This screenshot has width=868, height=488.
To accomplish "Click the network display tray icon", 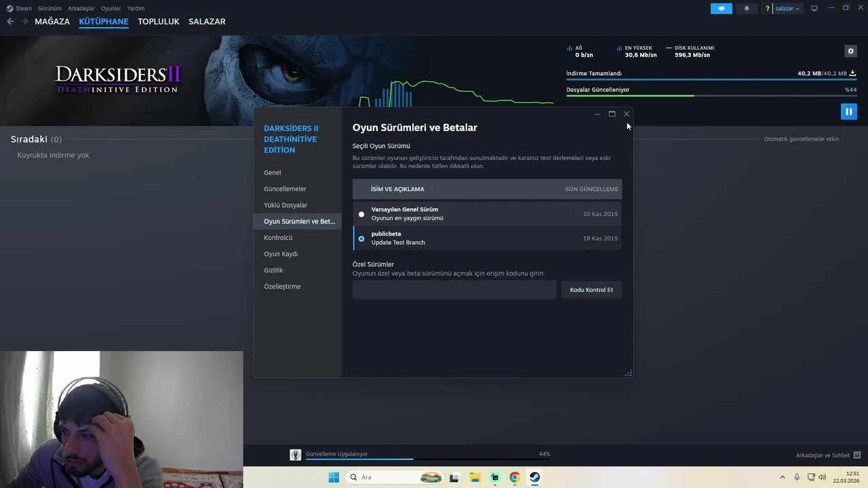I will (811, 477).
